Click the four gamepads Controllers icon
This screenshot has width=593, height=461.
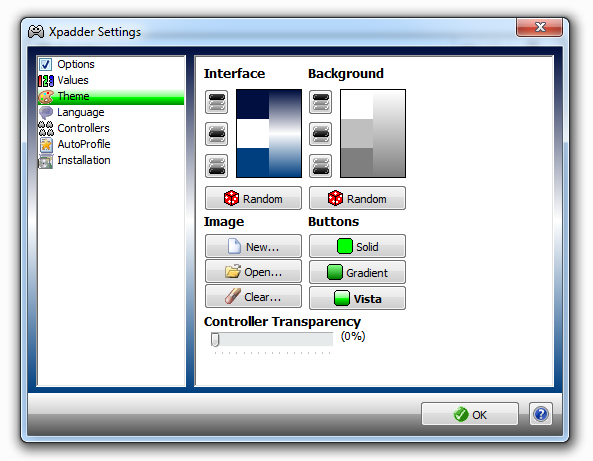pyautogui.click(x=46, y=128)
